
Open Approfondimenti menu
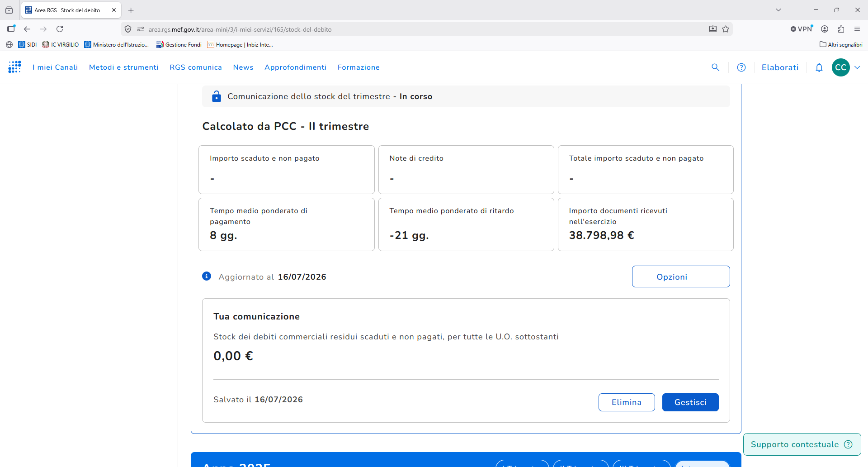(x=296, y=67)
